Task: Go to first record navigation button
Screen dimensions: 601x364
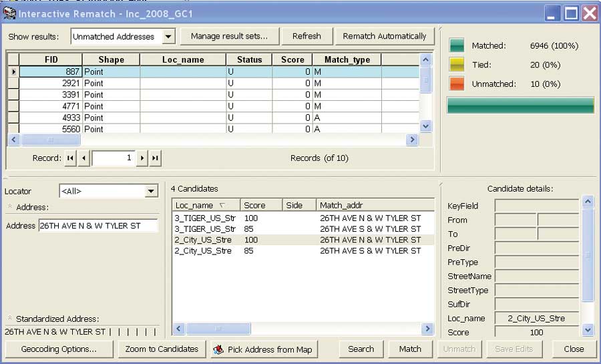Action: [71, 158]
